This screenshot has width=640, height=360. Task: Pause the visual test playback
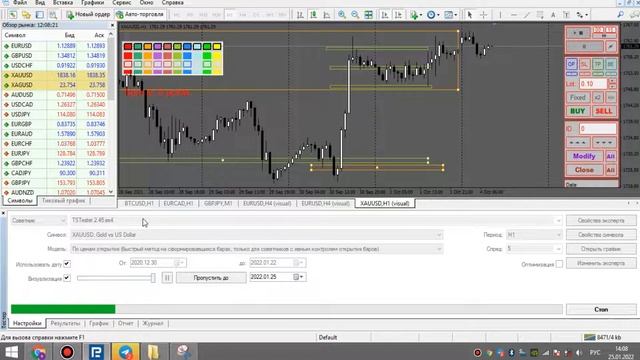[x=167, y=278]
